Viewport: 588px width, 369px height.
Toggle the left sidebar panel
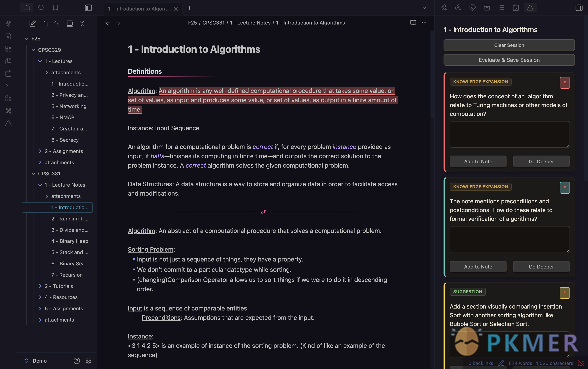click(x=88, y=8)
